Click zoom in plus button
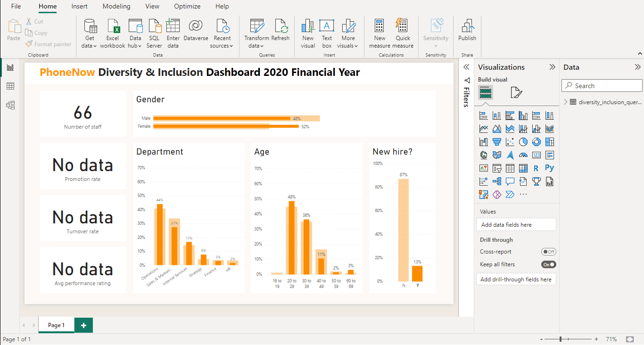This screenshot has width=644, height=345. click(x=596, y=339)
